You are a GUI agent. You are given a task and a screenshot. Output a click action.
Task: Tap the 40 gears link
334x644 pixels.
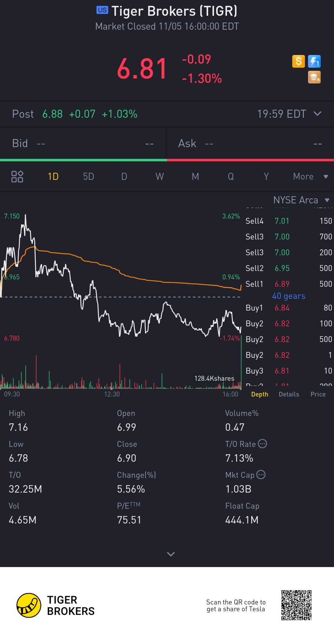tap(289, 296)
